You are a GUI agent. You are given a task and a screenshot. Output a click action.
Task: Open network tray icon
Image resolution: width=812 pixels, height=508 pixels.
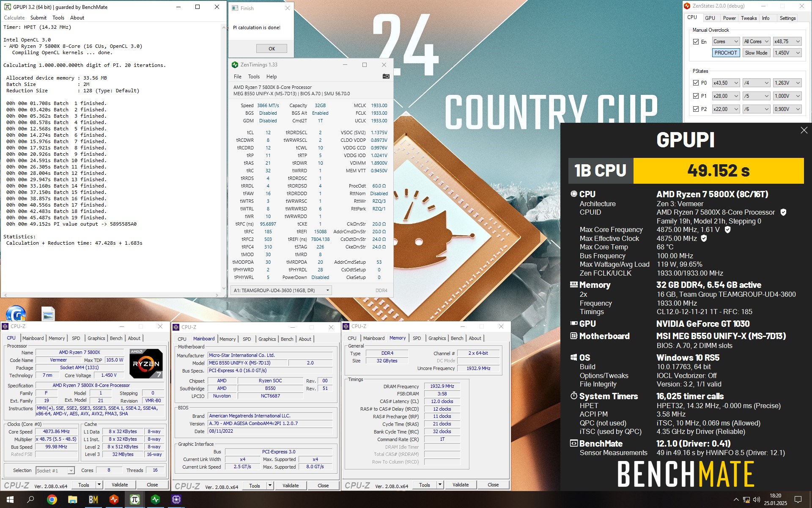pyautogui.click(x=746, y=500)
